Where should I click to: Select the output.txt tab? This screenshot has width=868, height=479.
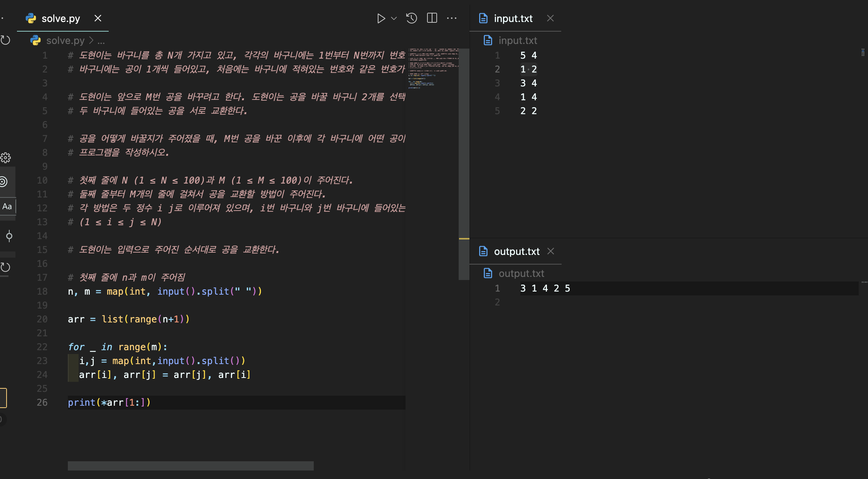516,251
